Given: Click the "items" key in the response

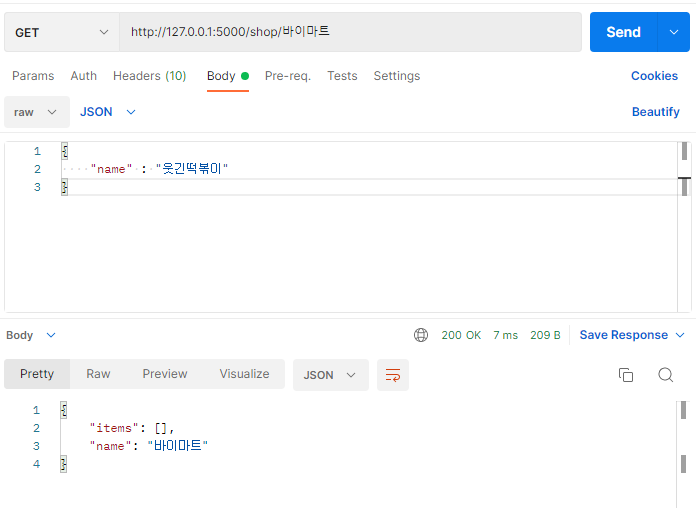Looking at the screenshot, I should pos(115,428).
